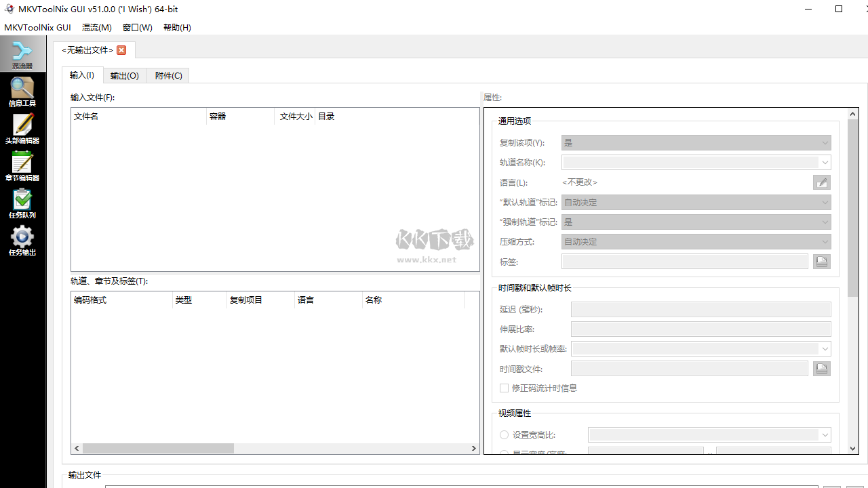Select the 显示宽度/高度 radio button
This screenshot has width=868, height=488.
[504, 453]
